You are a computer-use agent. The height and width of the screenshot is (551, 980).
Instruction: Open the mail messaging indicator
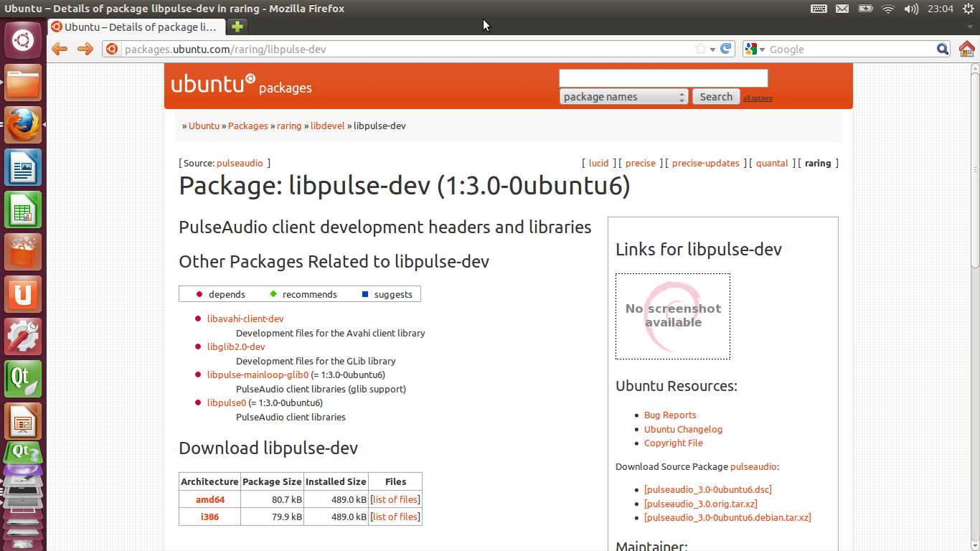point(842,9)
